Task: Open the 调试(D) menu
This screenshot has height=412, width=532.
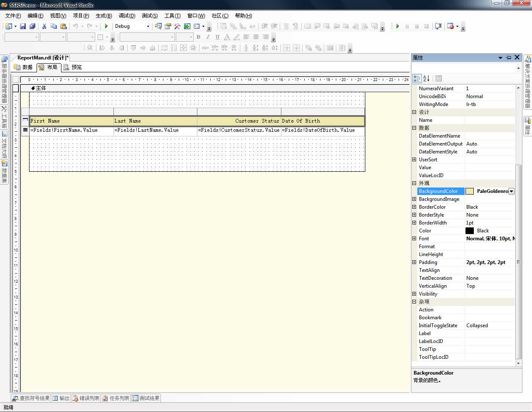Action: click(127, 16)
